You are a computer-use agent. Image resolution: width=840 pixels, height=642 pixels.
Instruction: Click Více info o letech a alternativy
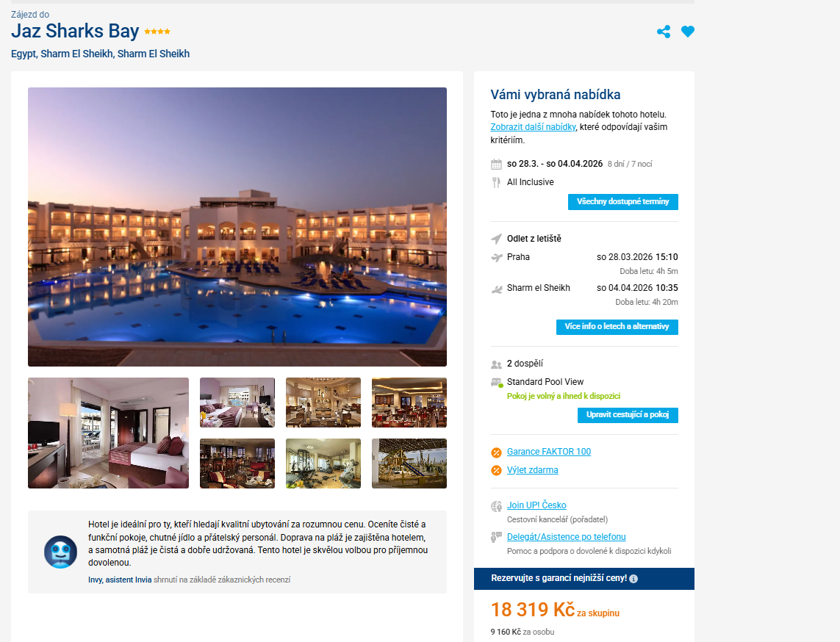pyautogui.click(x=617, y=327)
